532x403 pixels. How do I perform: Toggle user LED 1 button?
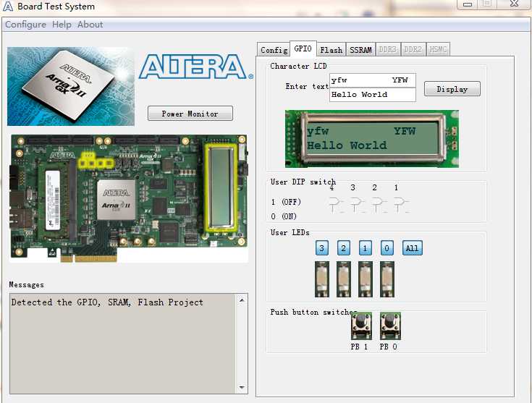[x=365, y=248]
